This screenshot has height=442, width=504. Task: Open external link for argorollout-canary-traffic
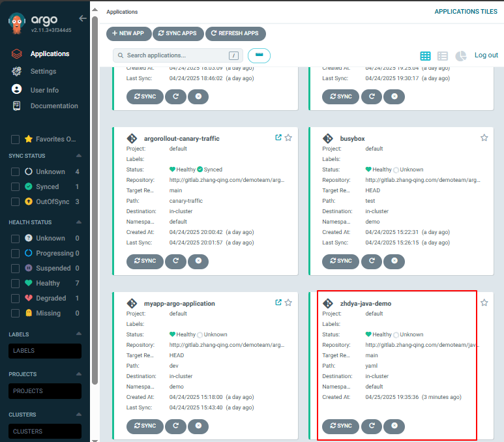click(278, 138)
